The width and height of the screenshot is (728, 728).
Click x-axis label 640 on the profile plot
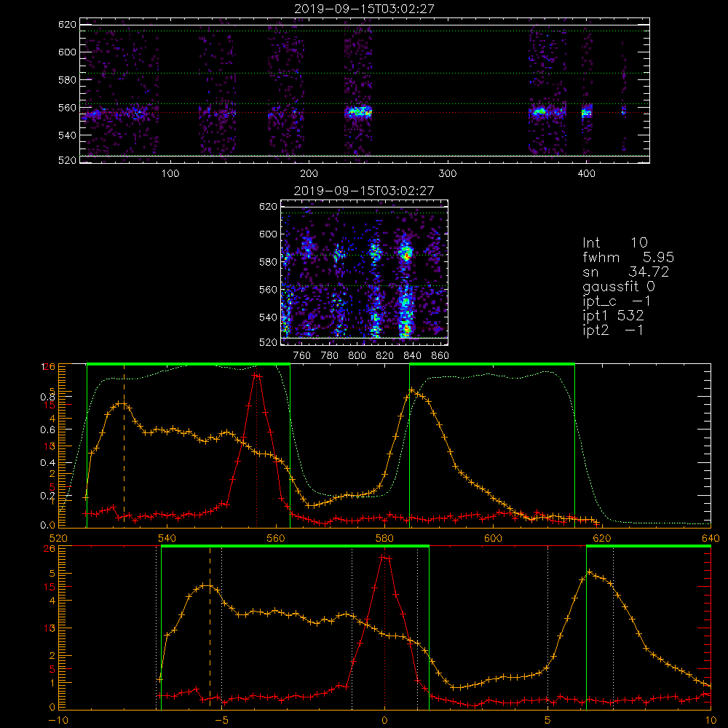(711, 538)
